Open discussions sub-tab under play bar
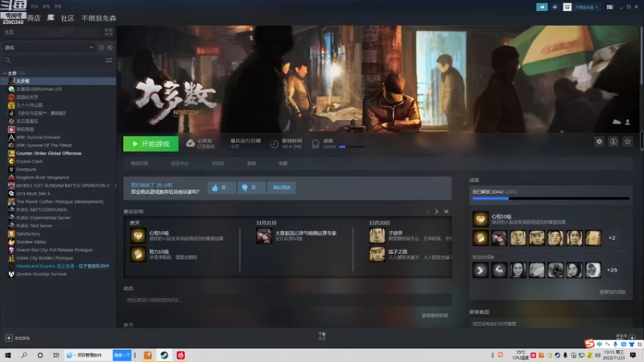The image size is (644, 362). coord(217,163)
